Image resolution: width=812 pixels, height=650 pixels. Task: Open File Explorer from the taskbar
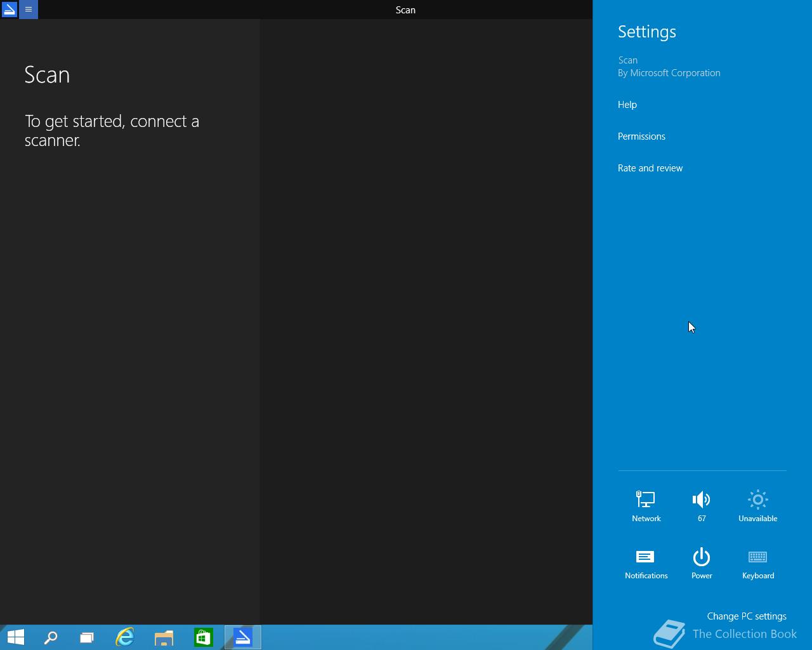click(164, 637)
